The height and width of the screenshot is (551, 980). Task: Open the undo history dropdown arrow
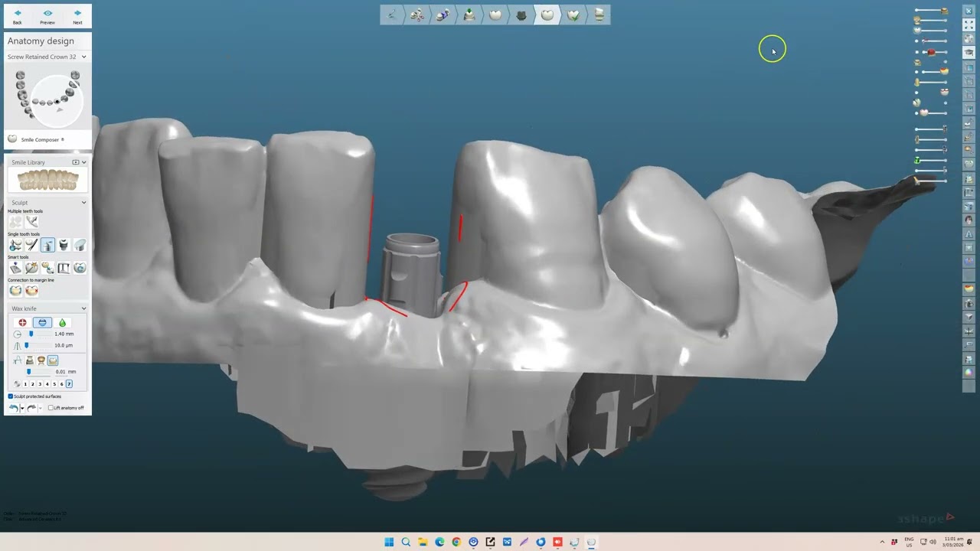tap(22, 409)
